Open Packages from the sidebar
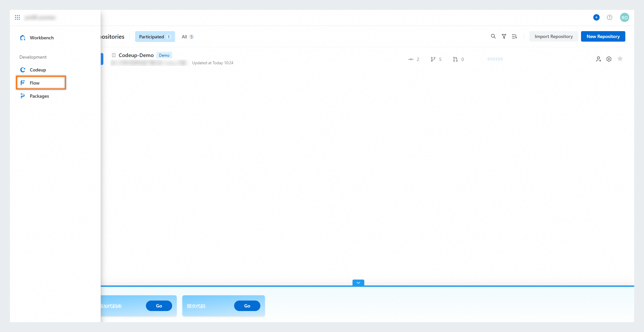Image resolution: width=644 pixels, height=332 pixels. coord(35,96)
